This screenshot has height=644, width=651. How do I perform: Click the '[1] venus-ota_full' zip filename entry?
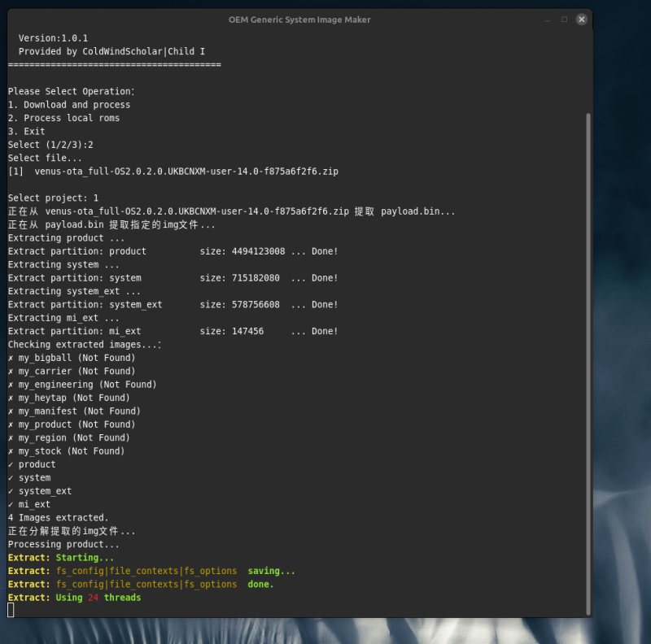pos(173,171)
